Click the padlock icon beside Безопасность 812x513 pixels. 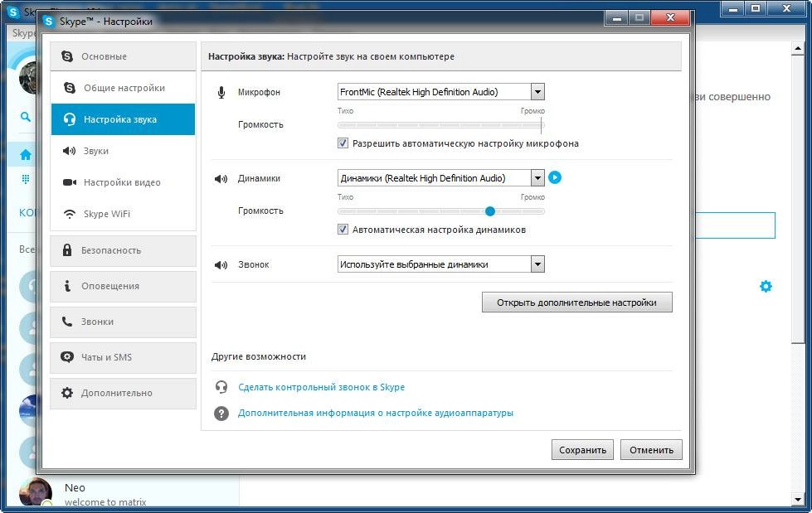pyautogui.click(x=67, y=250)
